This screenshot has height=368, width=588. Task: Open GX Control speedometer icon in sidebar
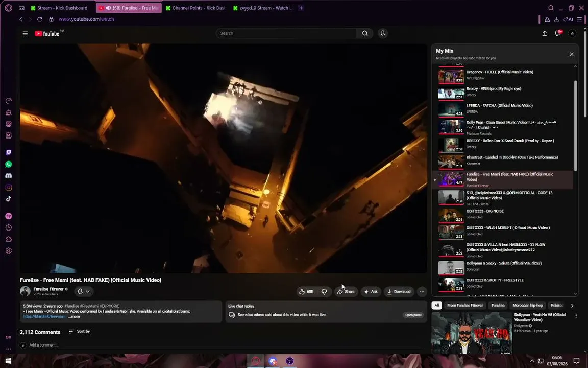(9, 101)
